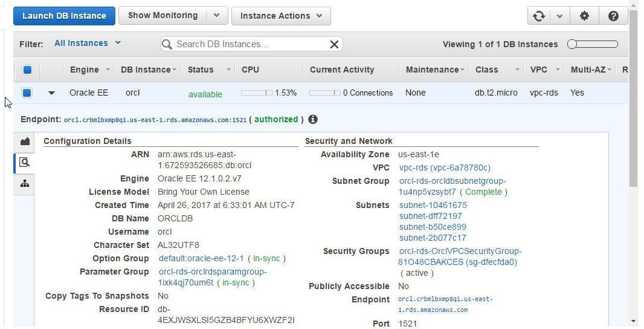Show the monitoring graph side tab
Viewport: 644px width, 329px height.
click(25, 142)
